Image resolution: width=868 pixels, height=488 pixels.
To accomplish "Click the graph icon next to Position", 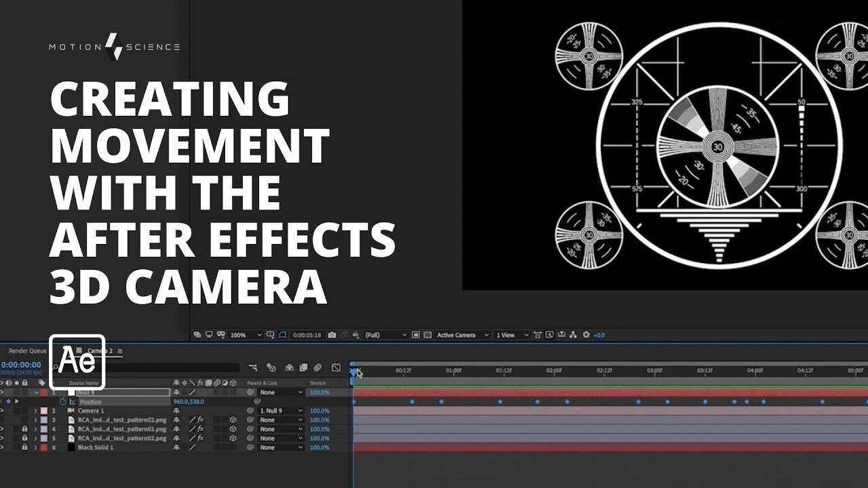I will [x=73, y=402].
